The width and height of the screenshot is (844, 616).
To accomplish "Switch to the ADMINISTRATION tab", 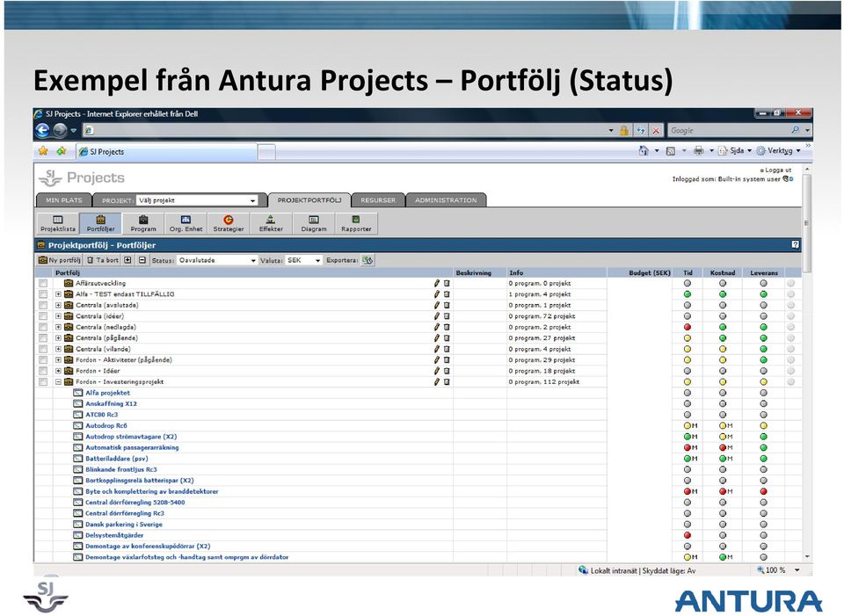I will (446, 200).
